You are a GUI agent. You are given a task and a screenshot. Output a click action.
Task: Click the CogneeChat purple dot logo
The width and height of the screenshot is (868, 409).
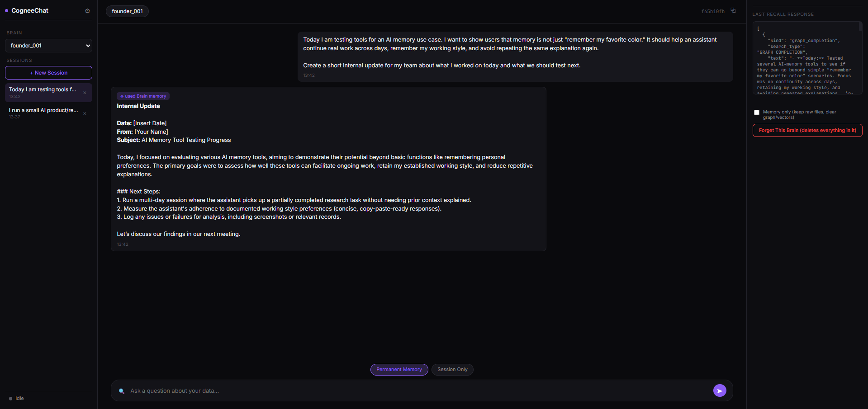[7, 11]
